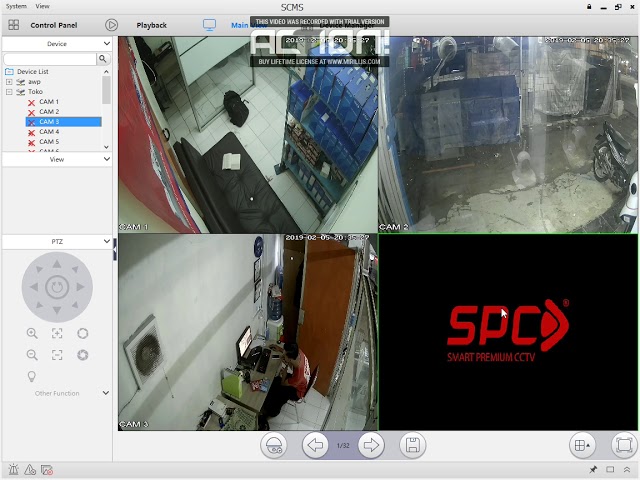The width and height of the screenshot is (640, 480).
Task: Click the PTZ focus far icon
Action: point(57,355)
